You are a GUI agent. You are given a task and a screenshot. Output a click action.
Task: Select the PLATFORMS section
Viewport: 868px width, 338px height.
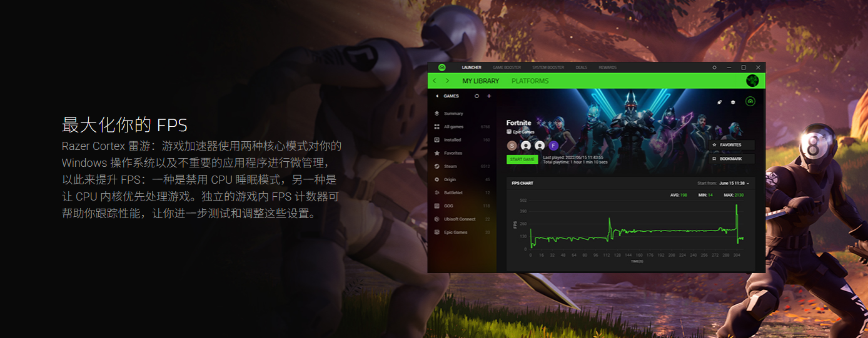click(x=530, y=81)
